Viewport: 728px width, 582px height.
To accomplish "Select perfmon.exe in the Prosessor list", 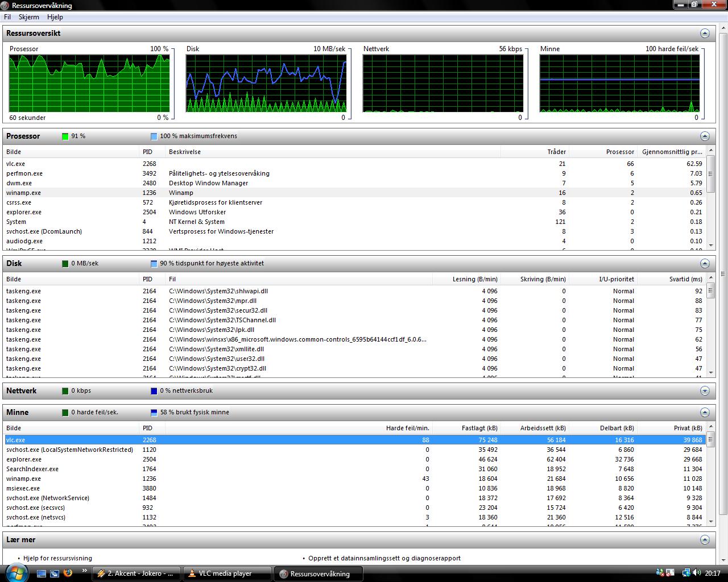I will (355, 173).
